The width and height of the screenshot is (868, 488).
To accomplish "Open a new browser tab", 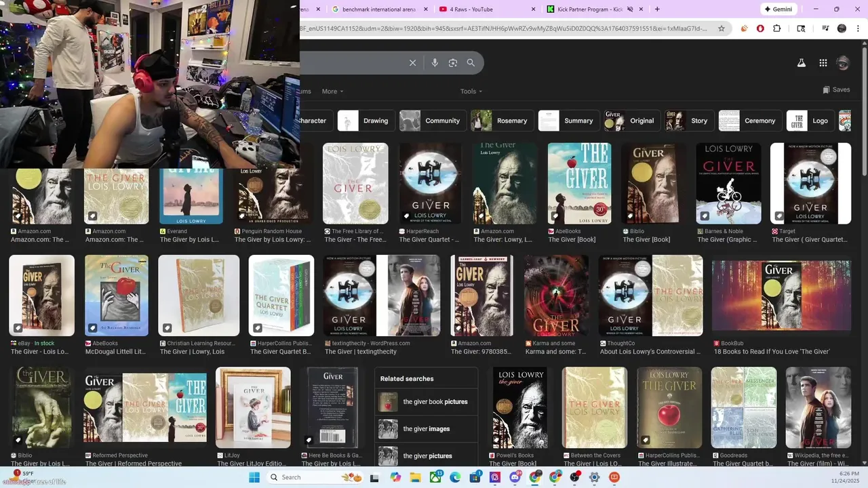I will [x=657, y=9].
